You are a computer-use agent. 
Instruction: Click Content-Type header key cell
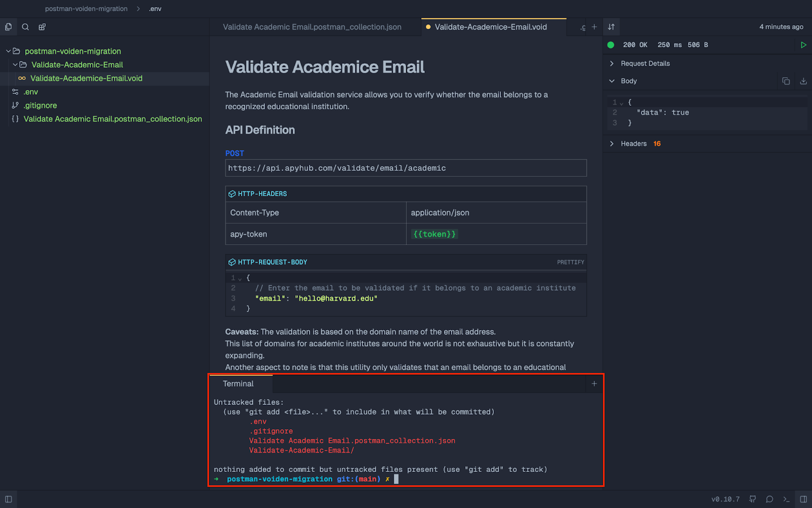click(316, 213)
